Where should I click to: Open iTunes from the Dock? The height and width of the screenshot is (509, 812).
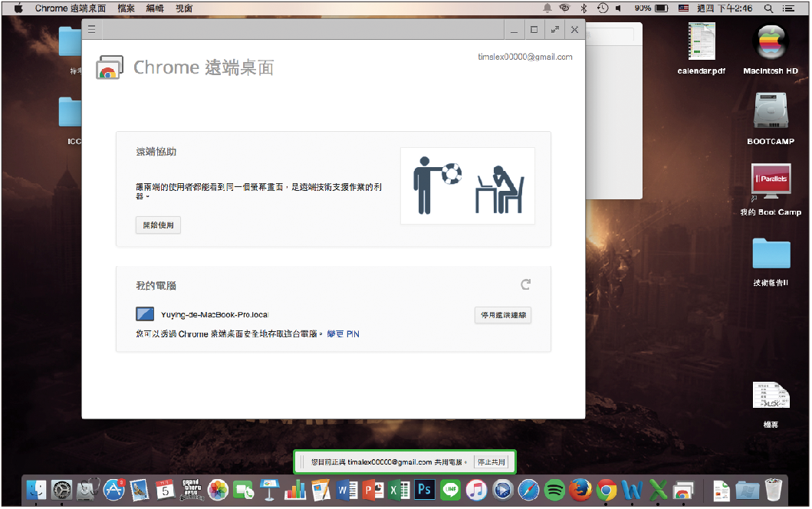[476, 489]
